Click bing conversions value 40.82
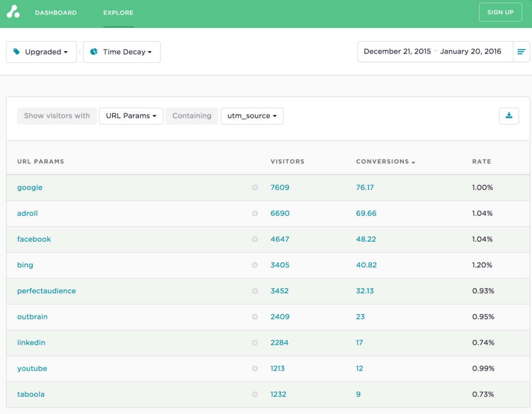 pyautogui.click(x=366, y=265)
